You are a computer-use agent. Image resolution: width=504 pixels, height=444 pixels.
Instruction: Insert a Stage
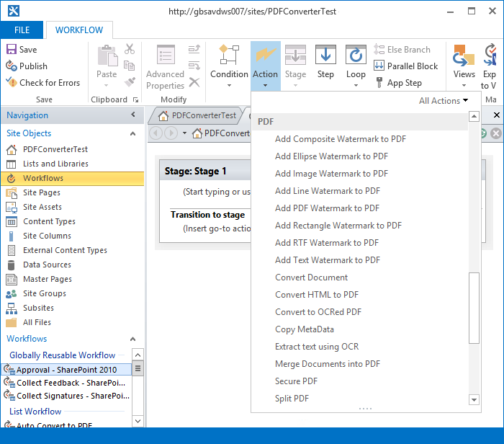click(x=295, y=66)
